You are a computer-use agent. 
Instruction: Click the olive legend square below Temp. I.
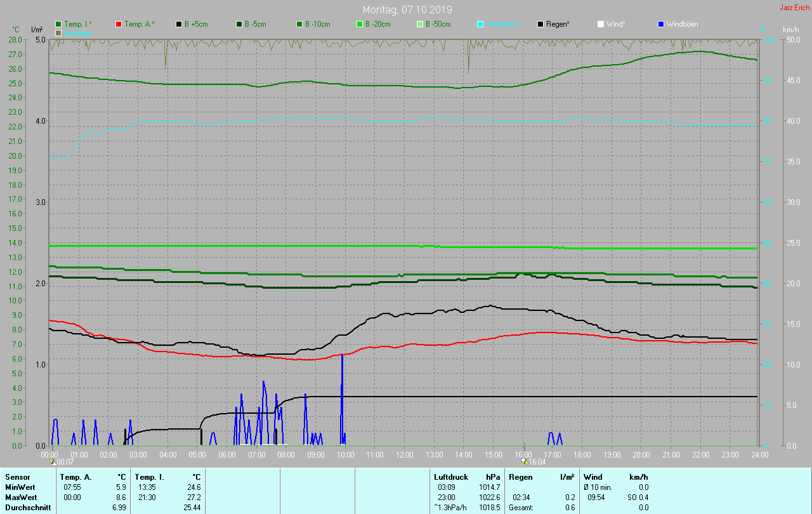[59, 32]
